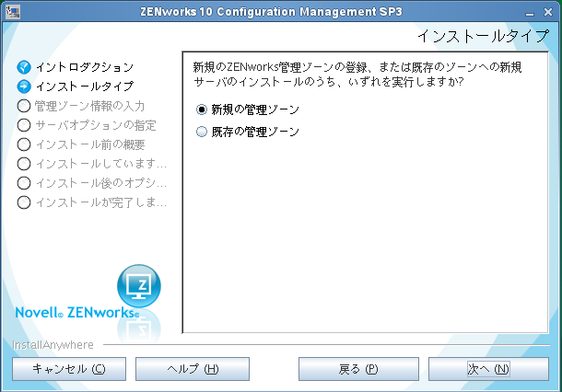Open the window menu icon in title bar

click(13, 12)
